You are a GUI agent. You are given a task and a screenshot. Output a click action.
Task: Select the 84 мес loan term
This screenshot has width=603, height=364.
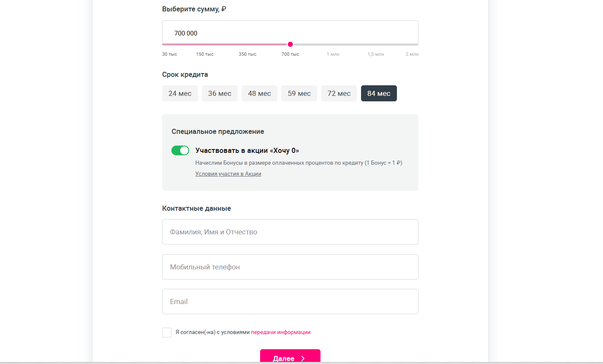[x=379, y=93]
